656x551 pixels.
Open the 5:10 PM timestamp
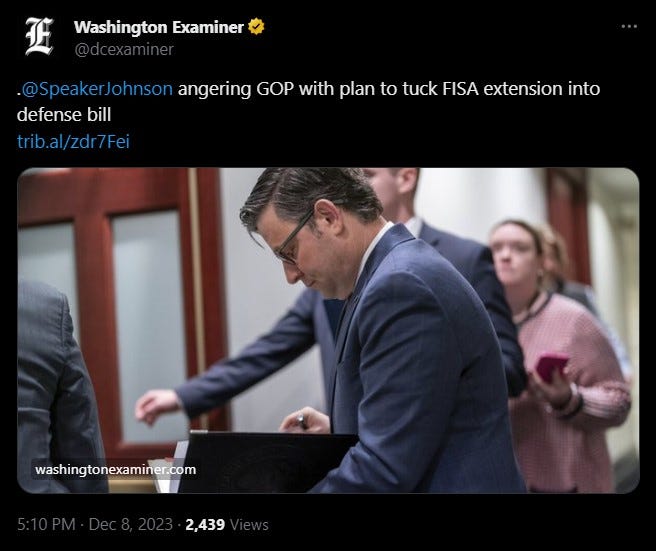coord(46,524)
